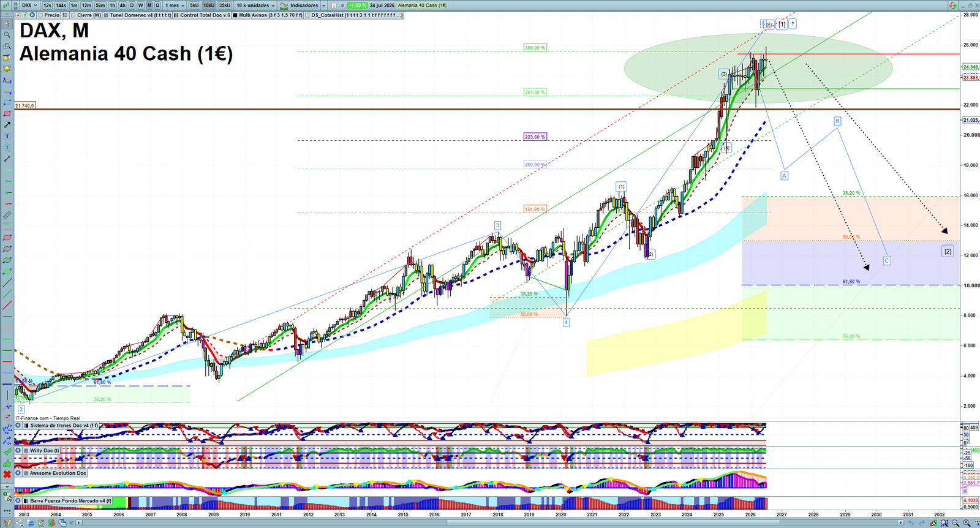The width and height of the screenshot is (980, 528).
Task: Open the multi-chart windows icon at the bottom
Action: (62, 522)
